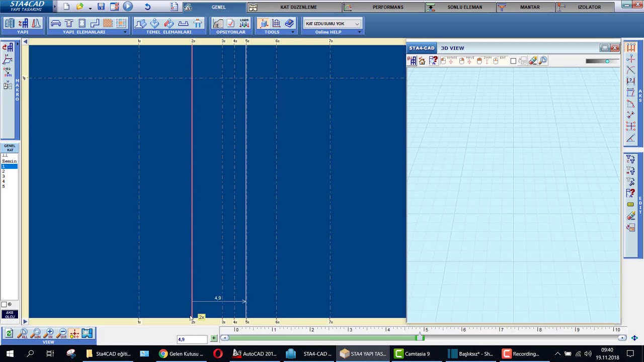Viewport: 644px width, 362px height.
Task: Undo the last action
Action: tap(147, 7)
